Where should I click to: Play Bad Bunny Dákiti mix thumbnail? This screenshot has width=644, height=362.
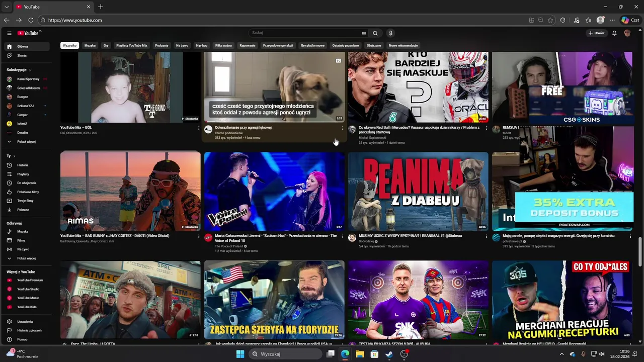tap(130, 192)
